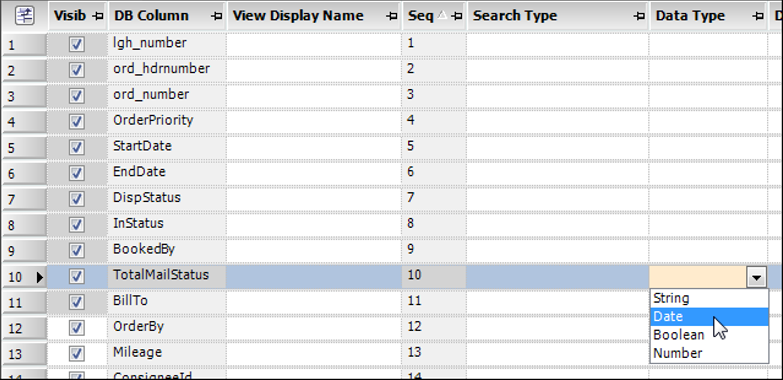This screenshot has height=380, width=783.
Task: Sort by Search Type header
Action: click(515, 16)
